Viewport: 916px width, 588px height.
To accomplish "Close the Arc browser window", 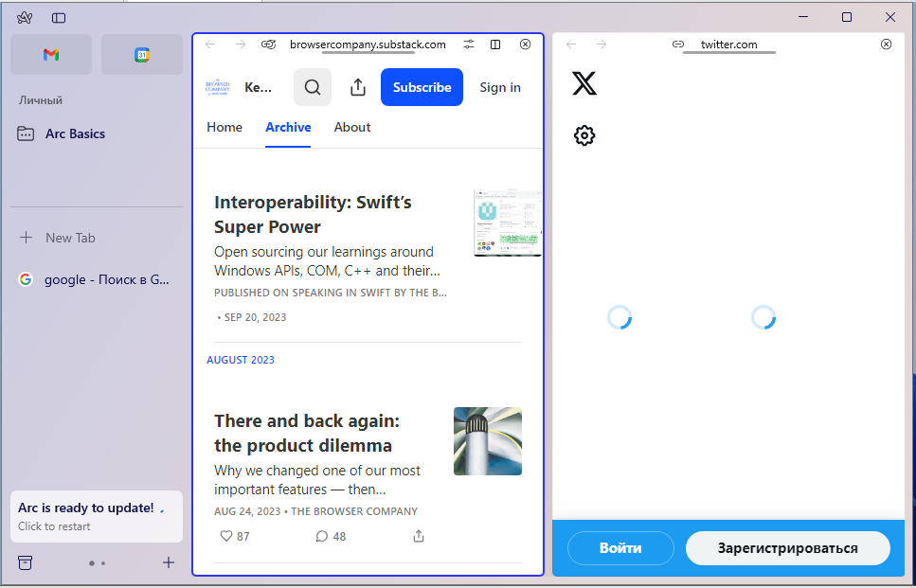I will pyautogui.click(x=890, y=18).
